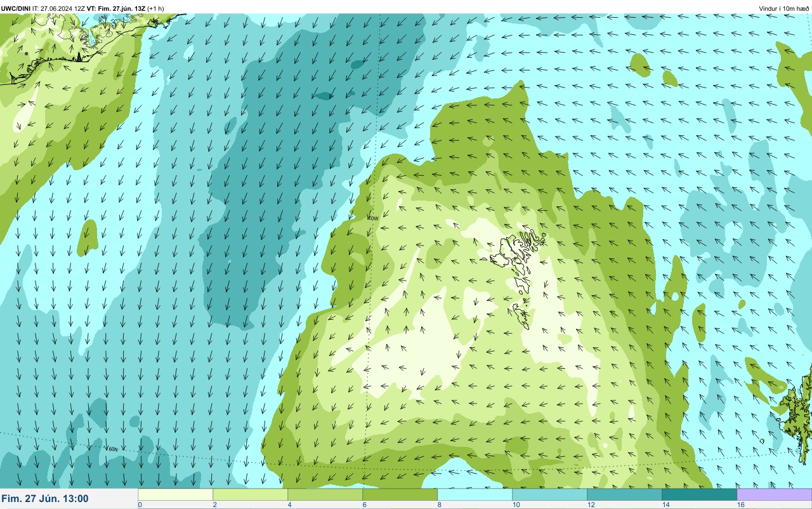Click the 'VT: Fim. 27.jún. 13Z' valid time text
The height and width of the screenshot is (509, 812).
[116, 8]
